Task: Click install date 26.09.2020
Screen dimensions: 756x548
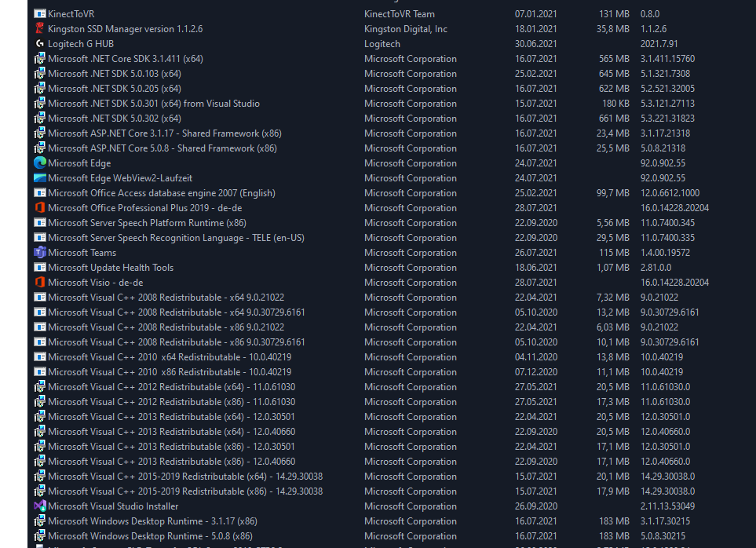Action: 535,506
